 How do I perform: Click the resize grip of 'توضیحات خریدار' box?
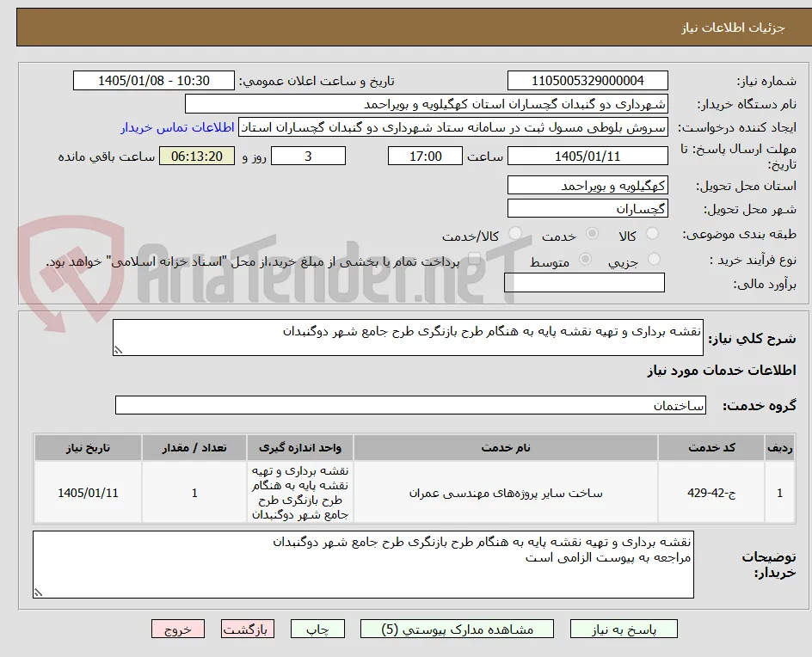click(39, 593)
